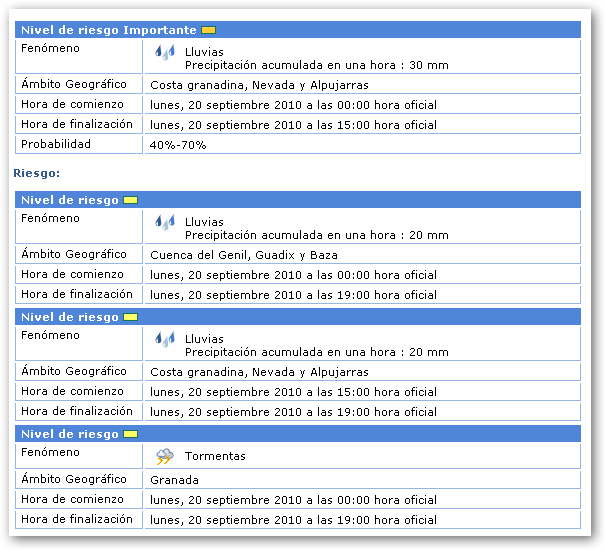Click the Lluvias label in the Importante table

[x=204, y=51]
